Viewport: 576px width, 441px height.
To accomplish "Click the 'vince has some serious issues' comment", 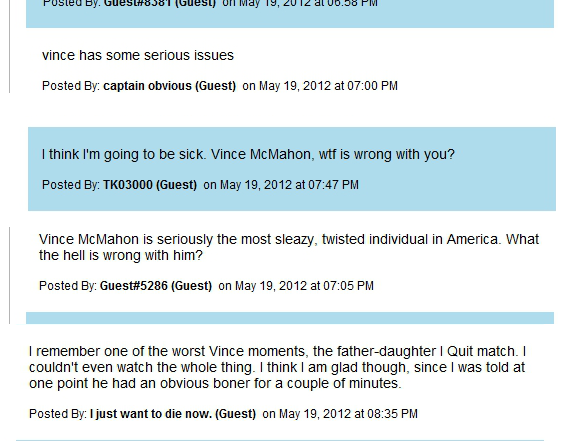I will click(138, 55).
